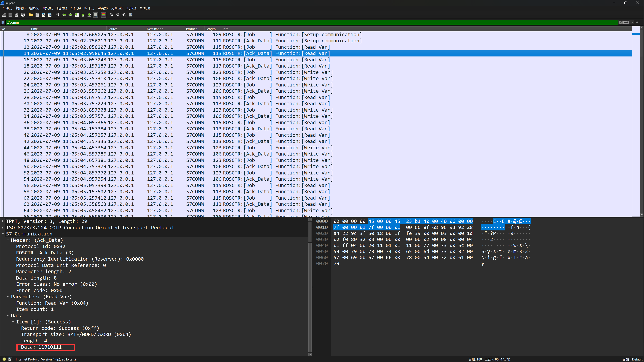Restart the current capture

(x=16, y=15)
